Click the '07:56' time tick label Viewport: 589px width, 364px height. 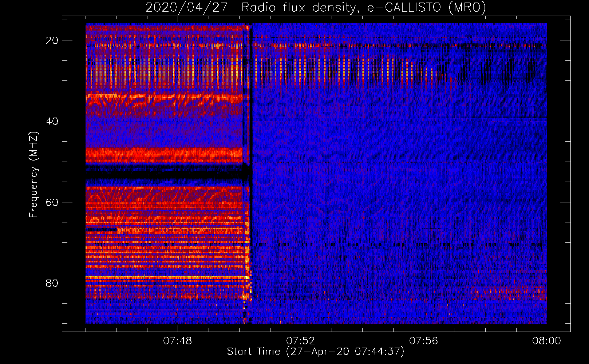(424, 341)
